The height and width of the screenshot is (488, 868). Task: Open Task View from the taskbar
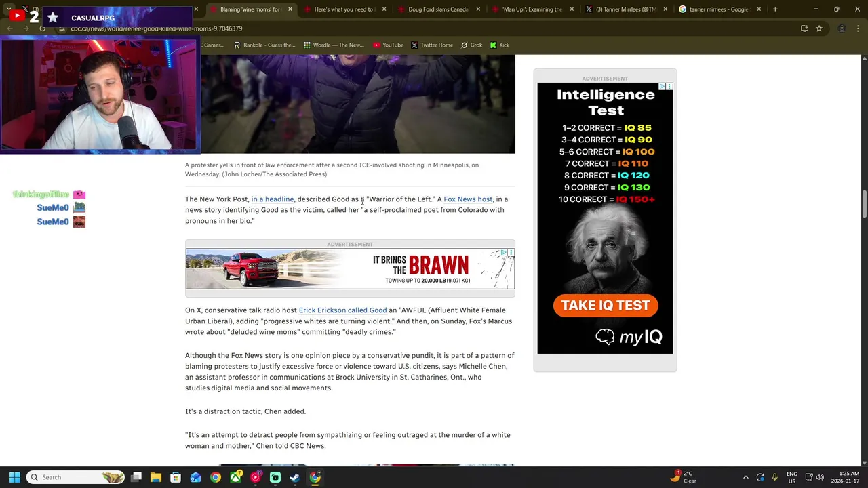coord(136,477)
